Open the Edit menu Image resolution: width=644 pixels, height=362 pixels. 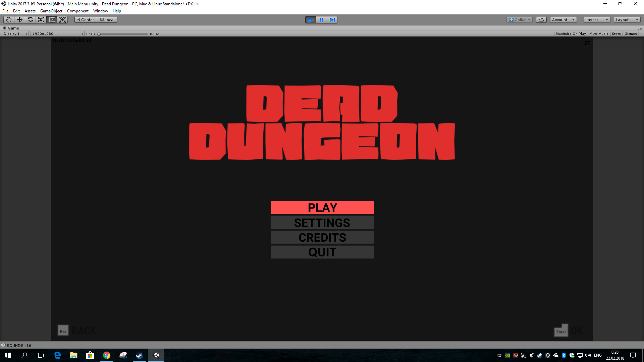pyautogui.click(x=16, y=11)
